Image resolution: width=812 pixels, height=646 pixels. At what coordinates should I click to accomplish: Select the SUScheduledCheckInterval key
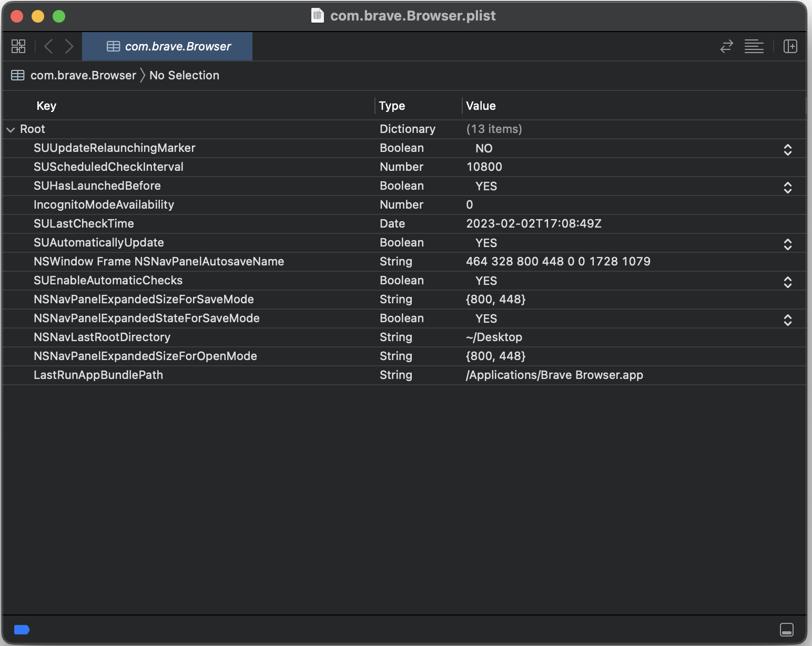click(x=108, y=167)
